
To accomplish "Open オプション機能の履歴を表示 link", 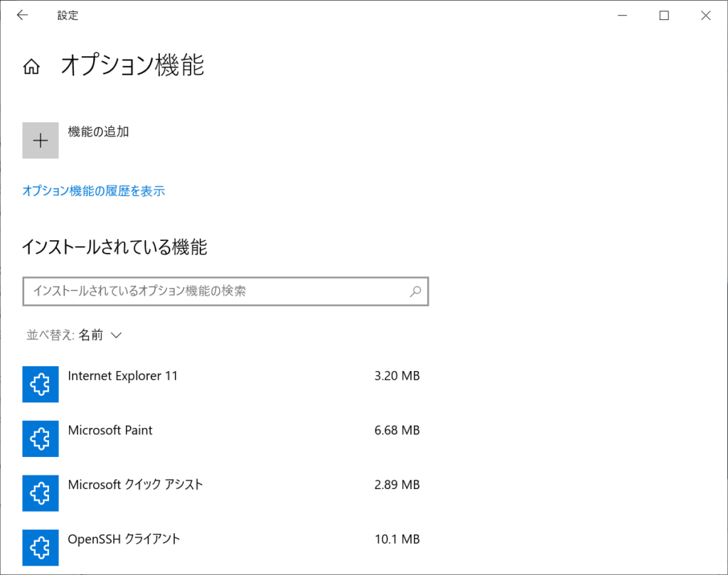I will click(94, 190).
